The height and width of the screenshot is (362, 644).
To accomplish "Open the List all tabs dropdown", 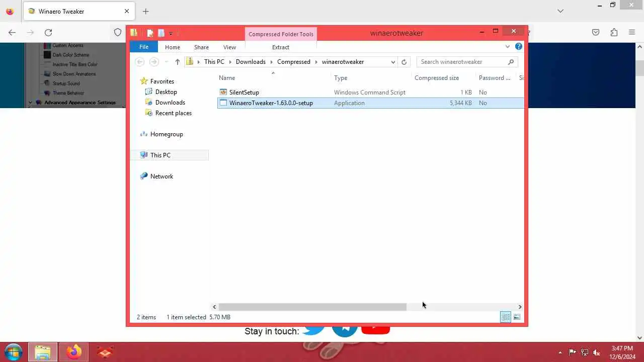I will pyautogui.click(x=560, y=11).
